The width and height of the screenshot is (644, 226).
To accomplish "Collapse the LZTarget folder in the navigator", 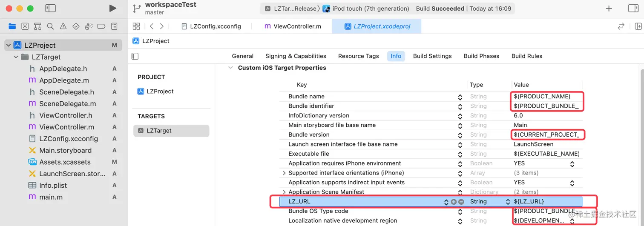I will pos(16,57).
